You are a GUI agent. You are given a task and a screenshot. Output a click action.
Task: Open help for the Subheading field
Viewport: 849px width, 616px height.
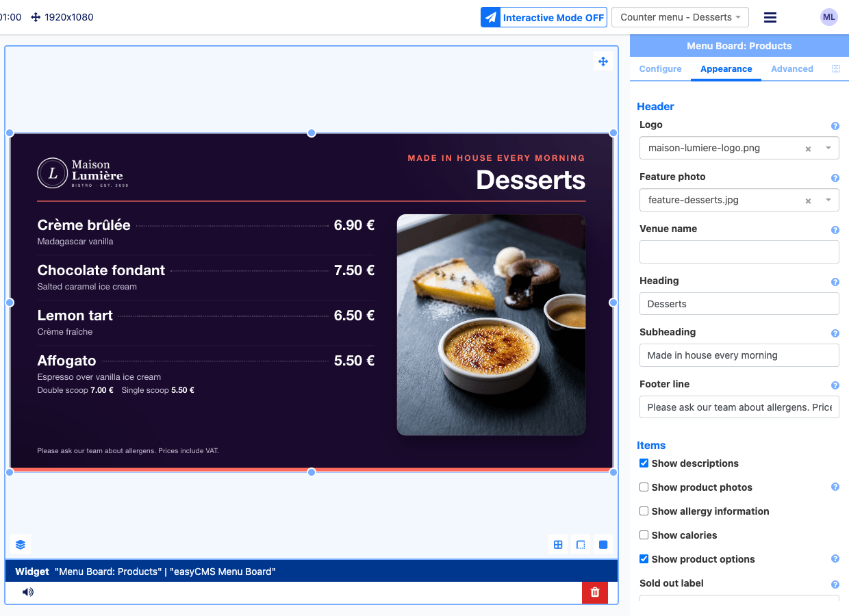tap(835, 333)
